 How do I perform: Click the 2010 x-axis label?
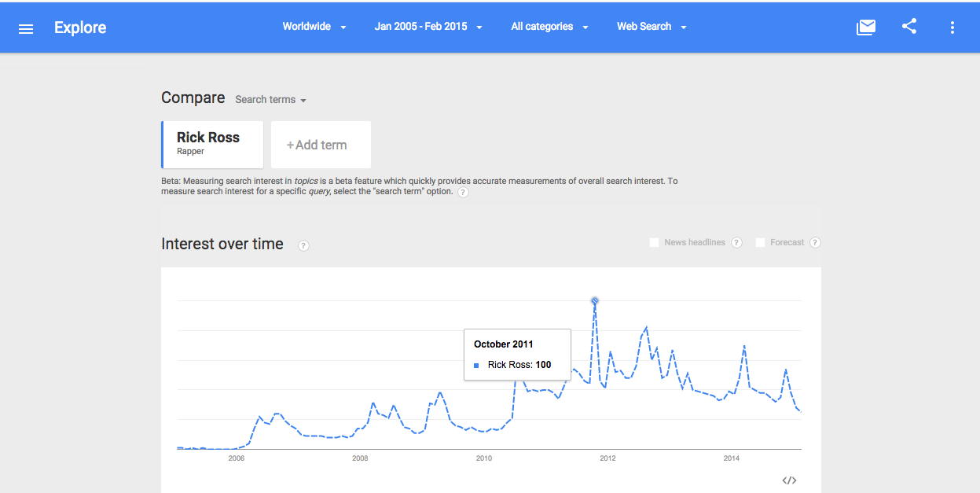point(484,458)
